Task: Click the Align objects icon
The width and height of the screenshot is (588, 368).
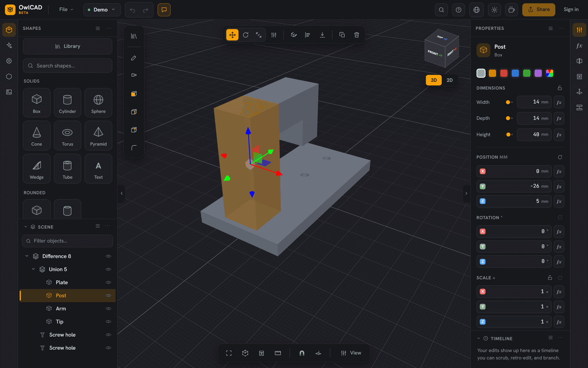Action: click(x=308, y=35)
